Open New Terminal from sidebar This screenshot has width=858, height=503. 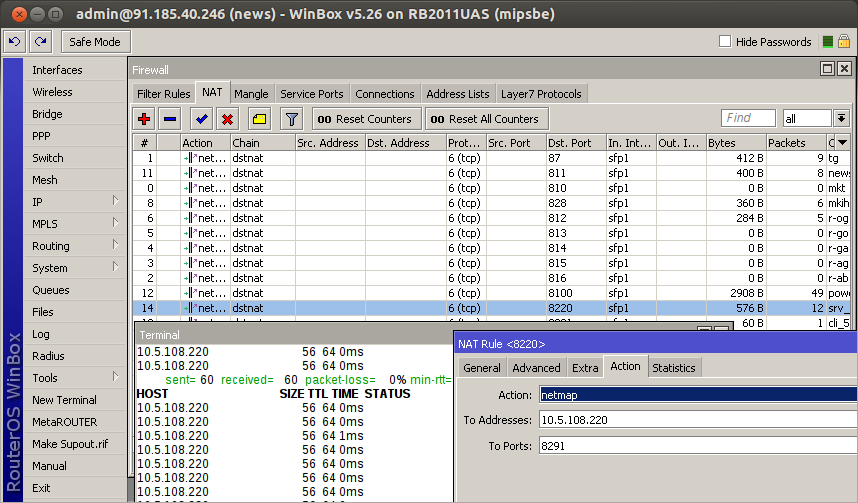click(x=64, y=400)
